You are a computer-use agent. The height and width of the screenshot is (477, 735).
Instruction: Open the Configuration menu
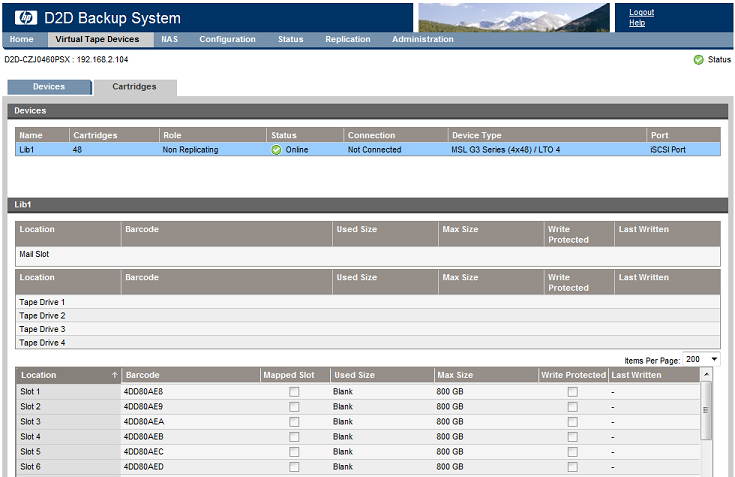pyautogui.click(x=227, y=39)
